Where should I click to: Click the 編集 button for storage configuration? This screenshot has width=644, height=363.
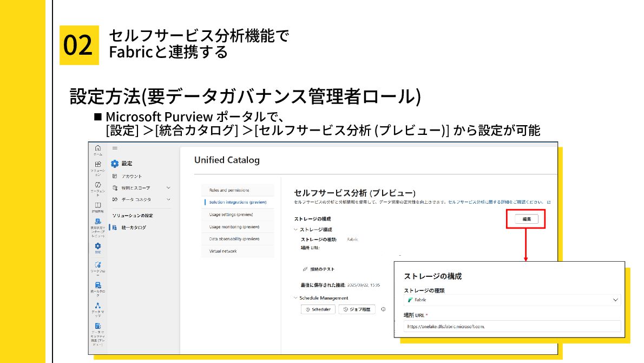click(527, 219)
